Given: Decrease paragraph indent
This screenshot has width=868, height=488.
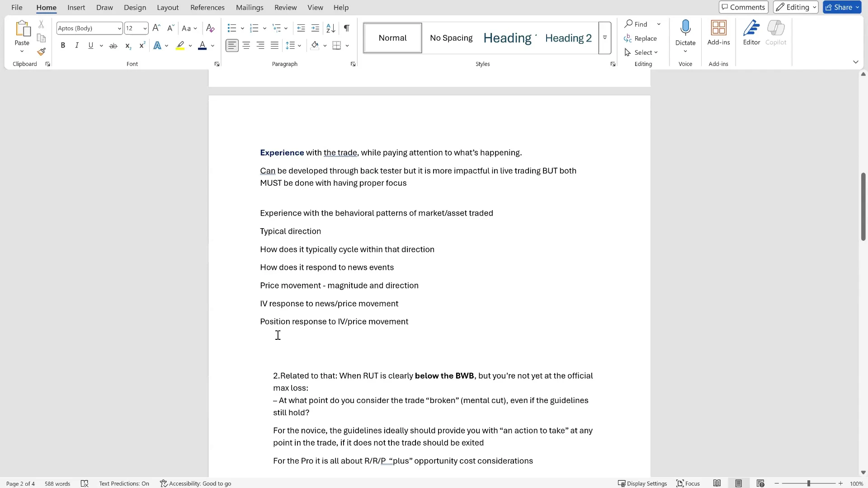Looking at the screenshot, I should 301,28.
